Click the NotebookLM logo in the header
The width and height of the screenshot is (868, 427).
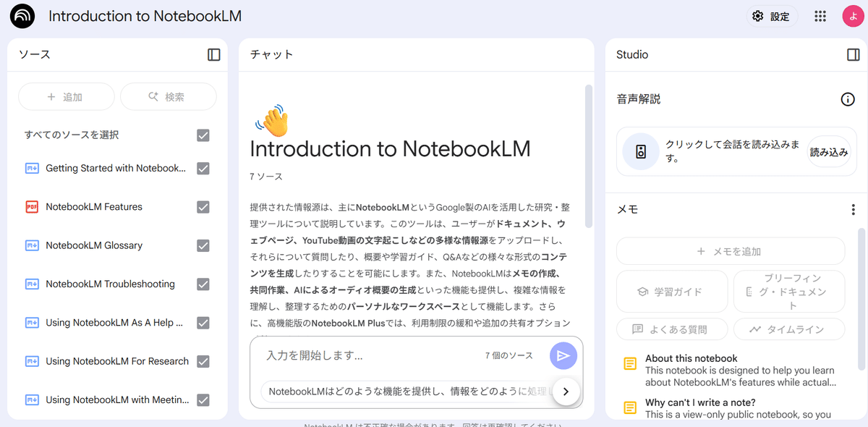point(21,15)
